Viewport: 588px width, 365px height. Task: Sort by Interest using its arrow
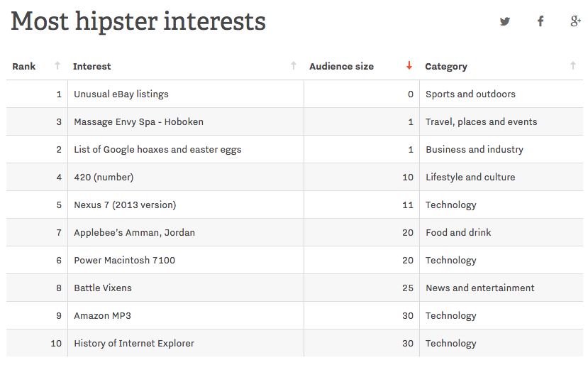point(294,66)
